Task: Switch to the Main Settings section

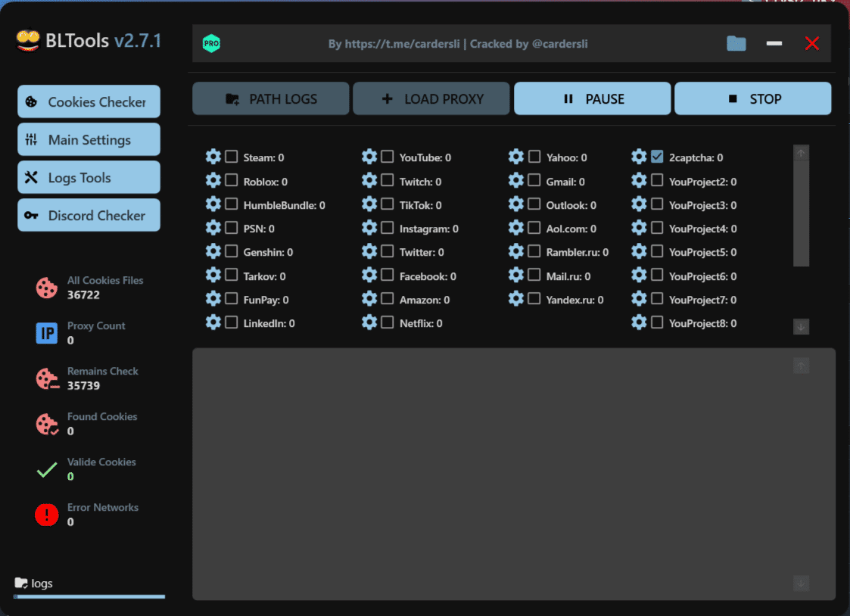Action: [x=89, y=140]
